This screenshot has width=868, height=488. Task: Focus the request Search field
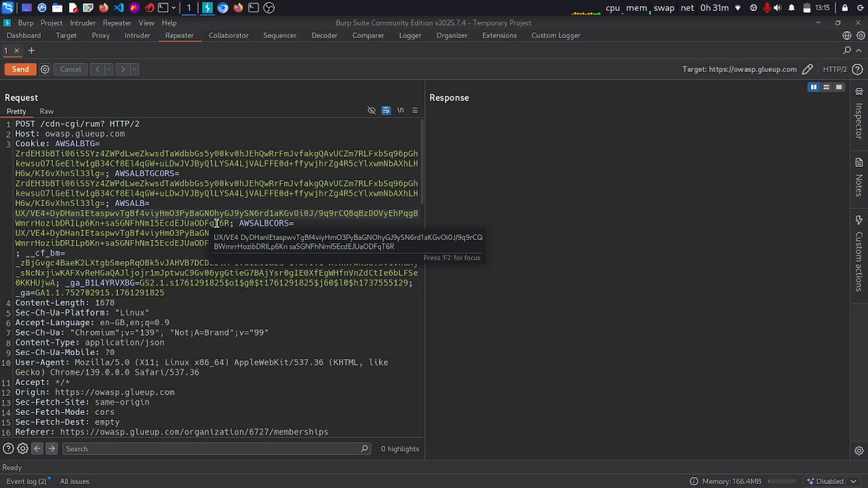click(x=217, y=449)
